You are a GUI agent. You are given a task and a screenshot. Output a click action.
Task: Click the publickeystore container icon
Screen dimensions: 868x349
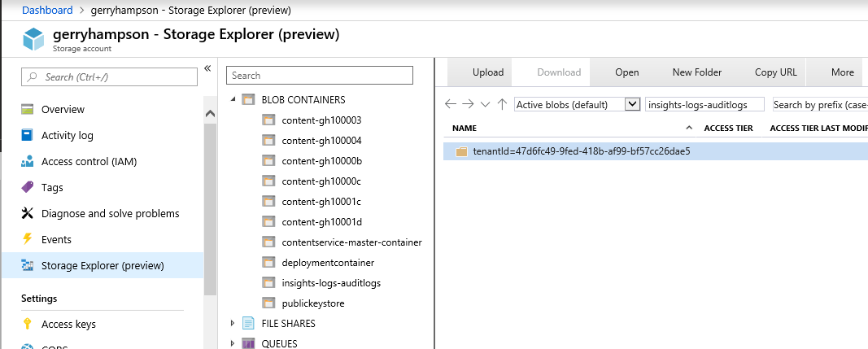(268, 303)
